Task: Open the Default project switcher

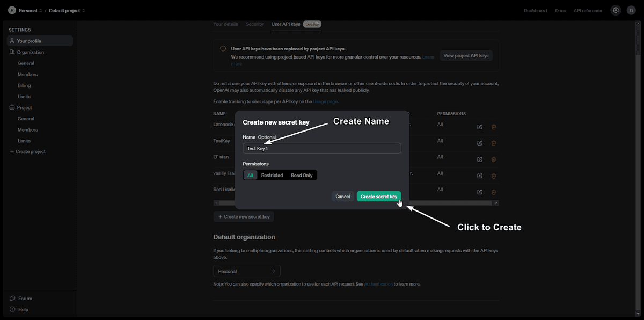Action: pos(67,11)
